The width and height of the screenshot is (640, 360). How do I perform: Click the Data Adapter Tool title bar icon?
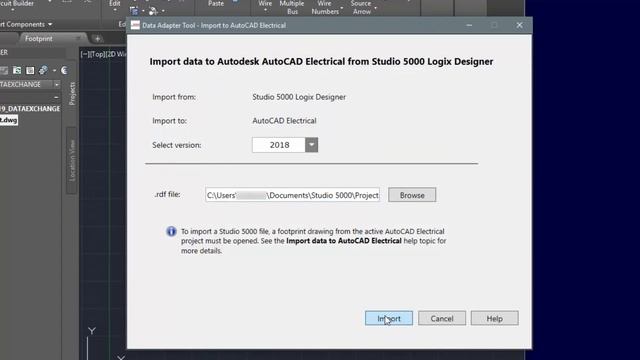click(x=135, y=25)
